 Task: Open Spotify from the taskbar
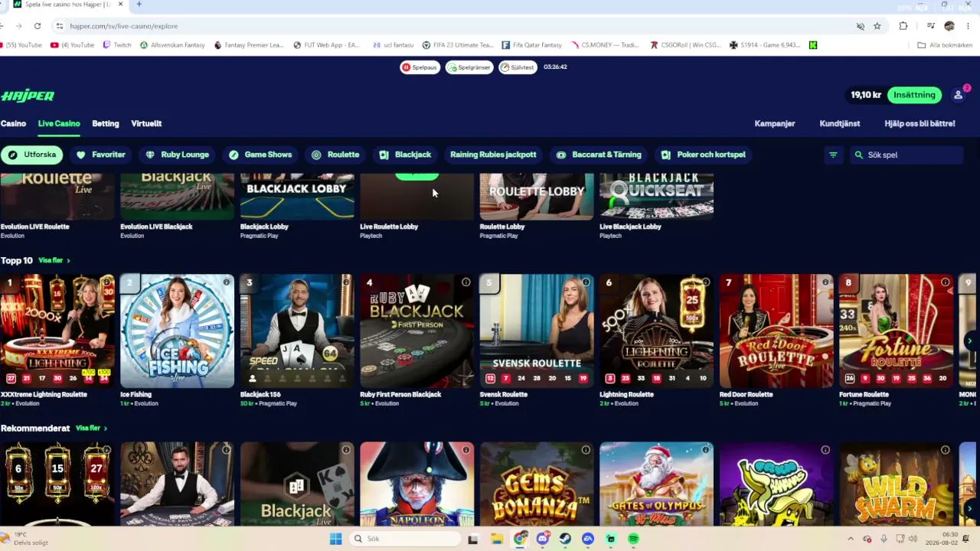click(633, 539)
